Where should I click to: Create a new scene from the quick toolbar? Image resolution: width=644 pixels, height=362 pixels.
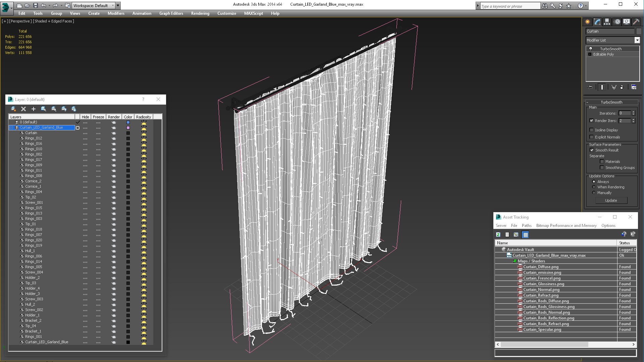click(x=19, y=5)
